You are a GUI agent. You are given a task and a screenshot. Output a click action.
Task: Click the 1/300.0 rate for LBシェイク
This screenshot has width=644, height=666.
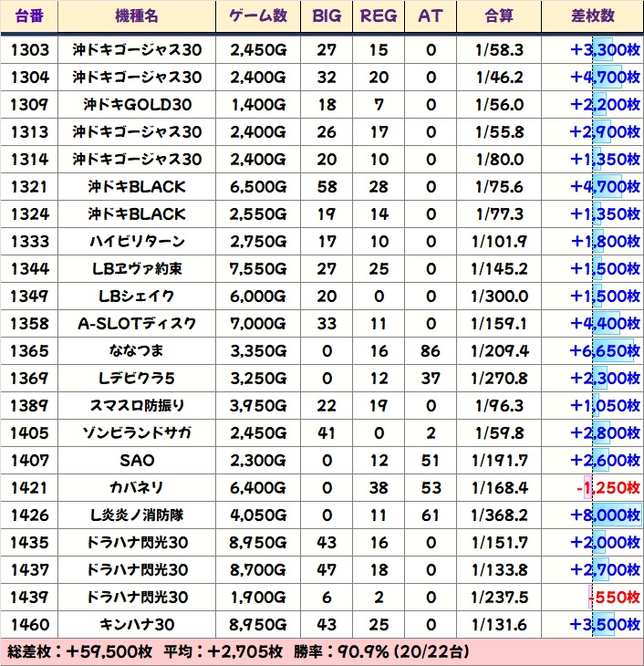tap(498, 296)
